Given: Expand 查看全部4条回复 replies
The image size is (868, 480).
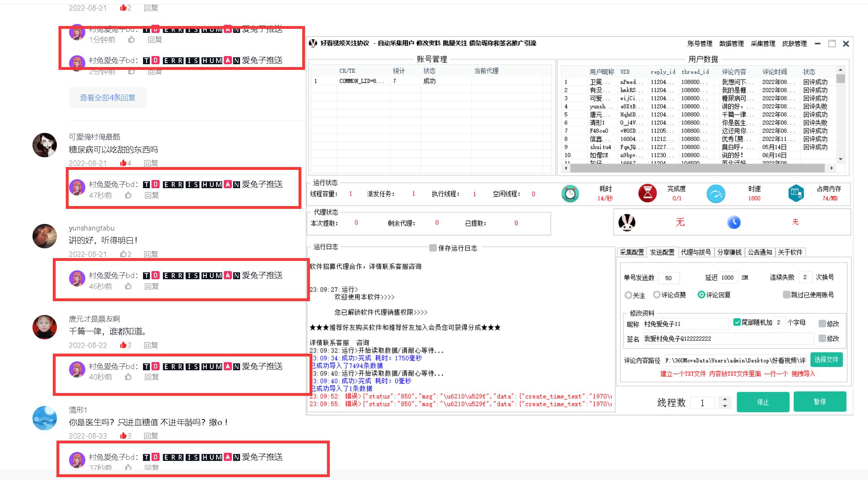Looking at the screenshot, I should point(108,98).
